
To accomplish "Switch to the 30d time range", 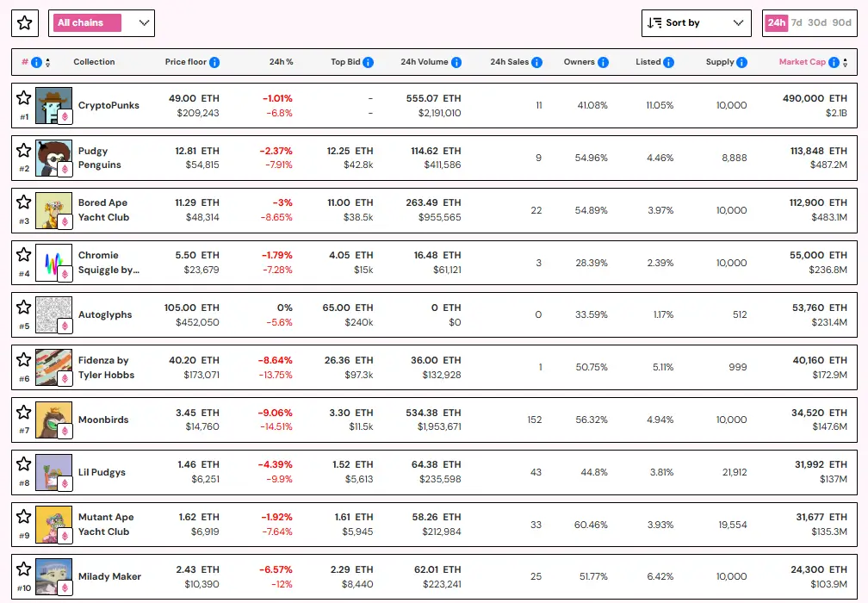I will [x=817, y=22].
